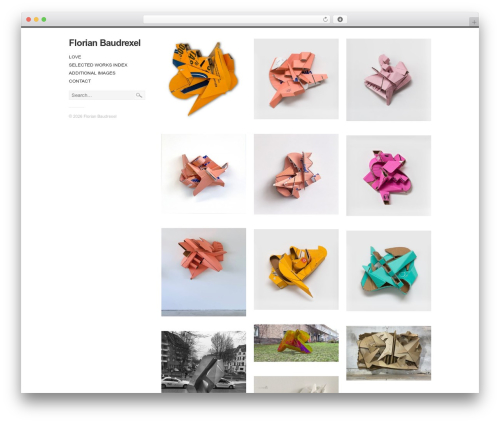Open the black and white street sculpture photo
The width and height of the screenshot is (500, 423).
coord(204,362)
